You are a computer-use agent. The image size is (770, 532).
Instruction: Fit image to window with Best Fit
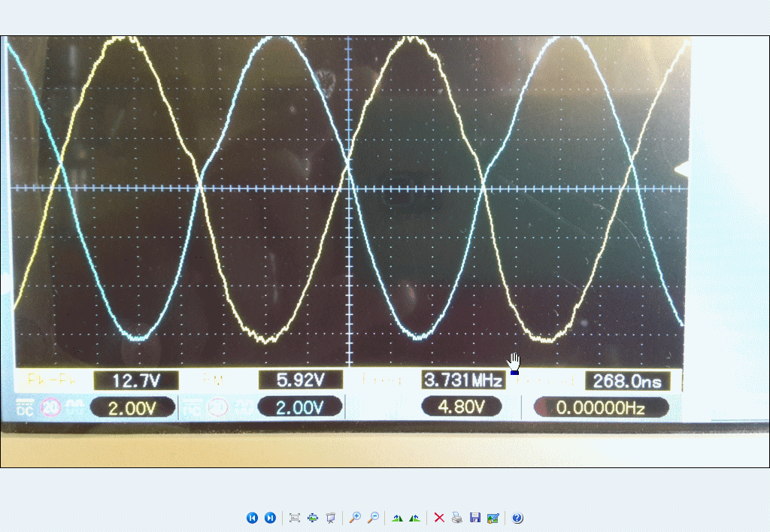tap(295, 518)
